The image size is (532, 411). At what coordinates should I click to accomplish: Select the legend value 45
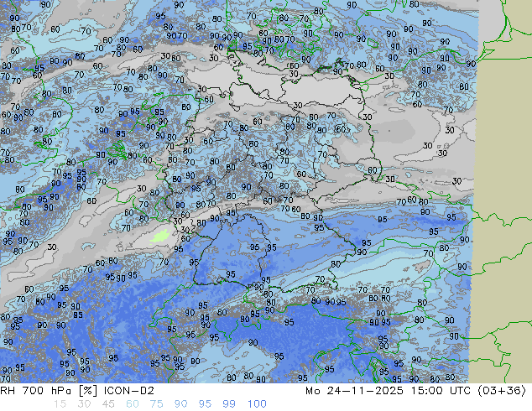click(x=108, y=404)
